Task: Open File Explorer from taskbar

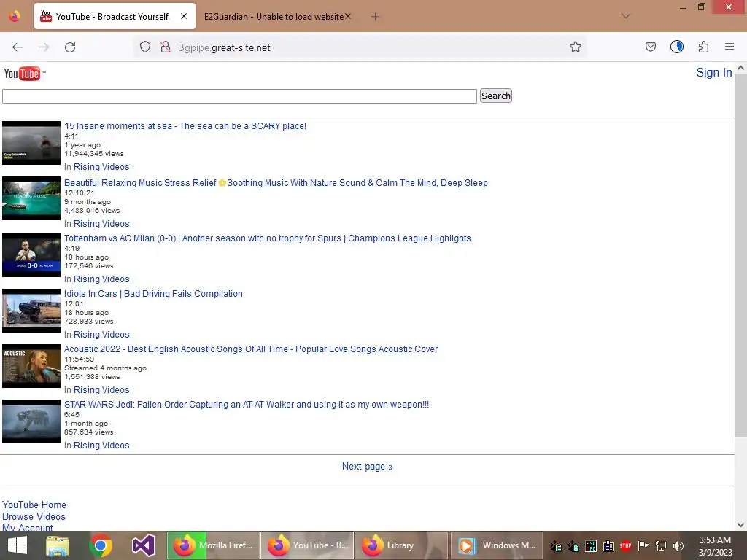Action: (x=58, y=545)
